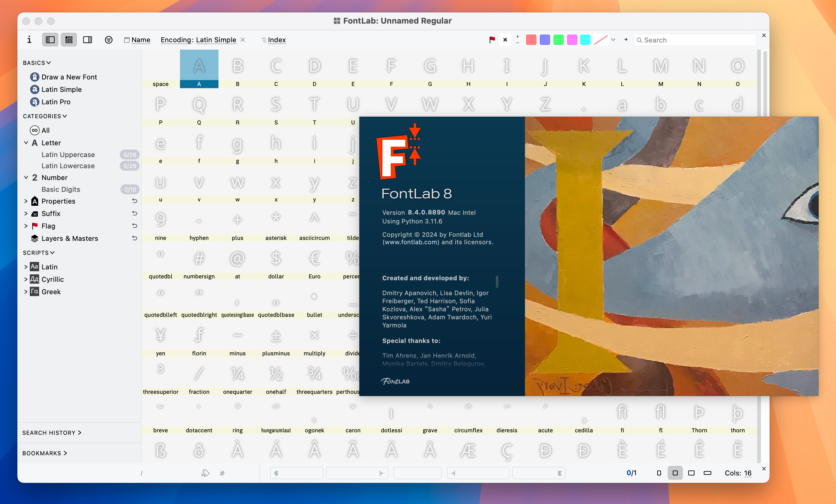Select Layers & Masters category

pyautogui.click(x=65, y=238)
